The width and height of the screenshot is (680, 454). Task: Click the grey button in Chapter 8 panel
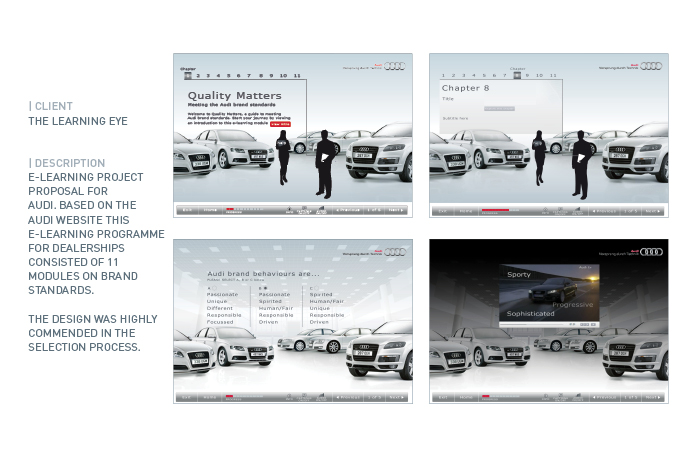[499, 108]
